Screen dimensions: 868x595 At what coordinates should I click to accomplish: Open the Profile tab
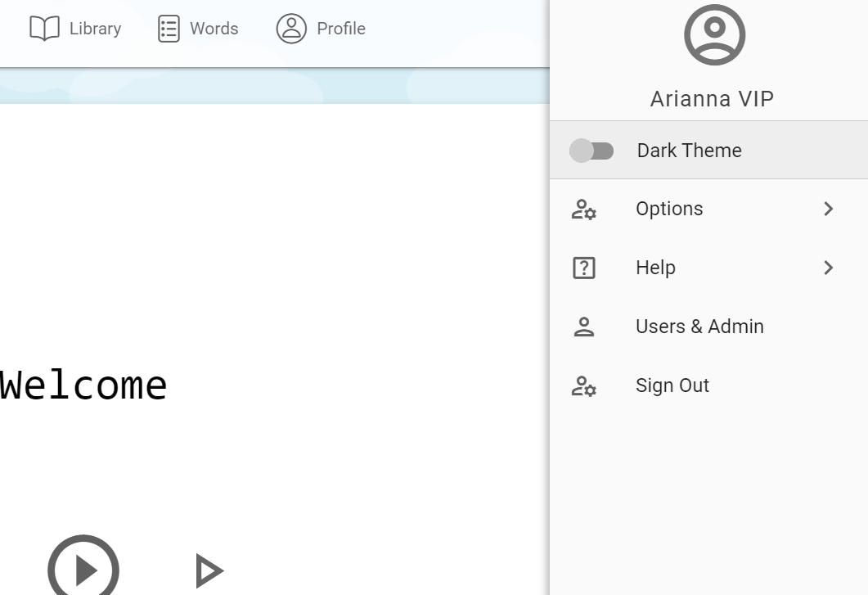pyautogui.click(x=321, y=29)
